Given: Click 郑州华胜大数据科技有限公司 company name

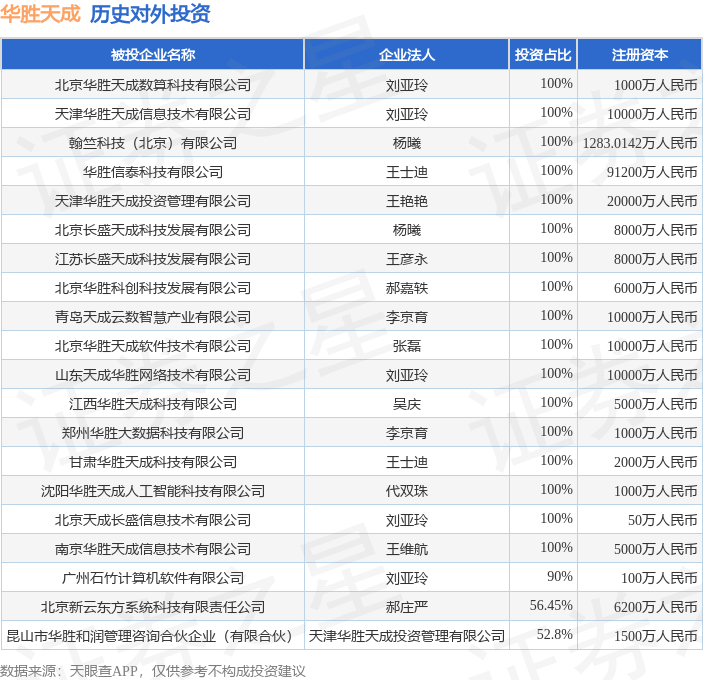Looking at the screenshot, I should pyautogui.click(x=153, y=433).
